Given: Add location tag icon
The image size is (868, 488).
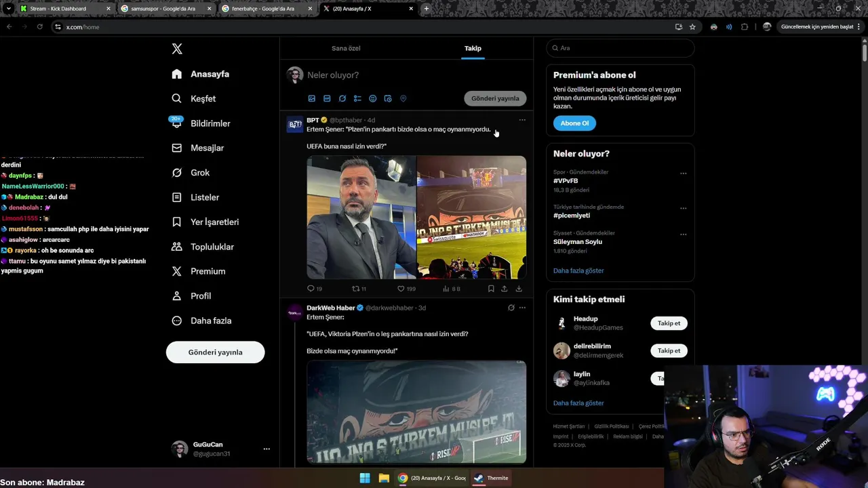Looking at the screenshot, I should 403,98.
